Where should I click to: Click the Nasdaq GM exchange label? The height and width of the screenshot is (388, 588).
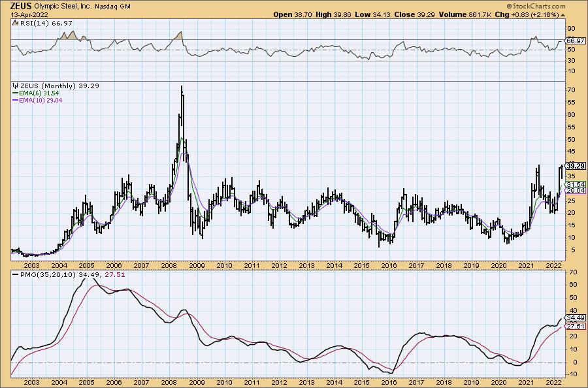(113, 7)
